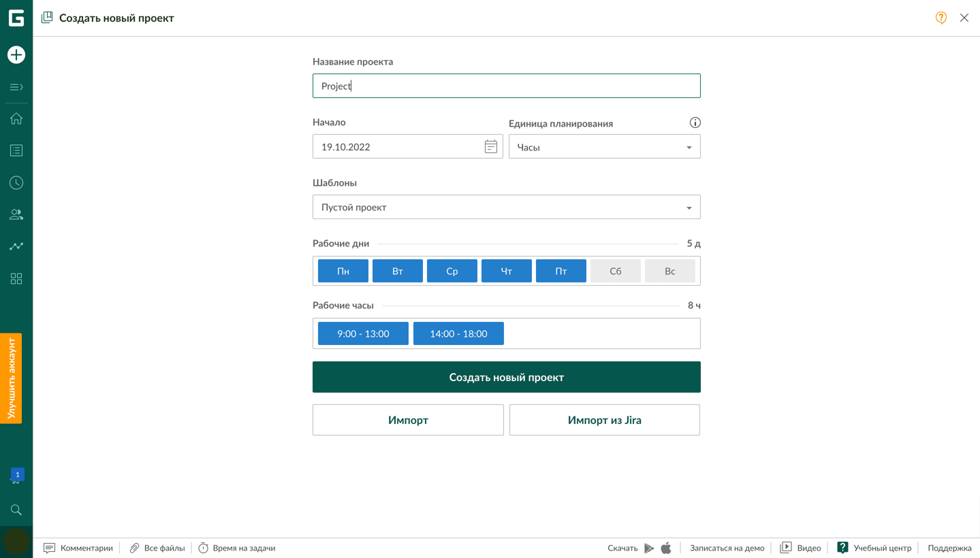980x558 pixels.
Task: Toggle Вт working day
Action: pos(398,271)
